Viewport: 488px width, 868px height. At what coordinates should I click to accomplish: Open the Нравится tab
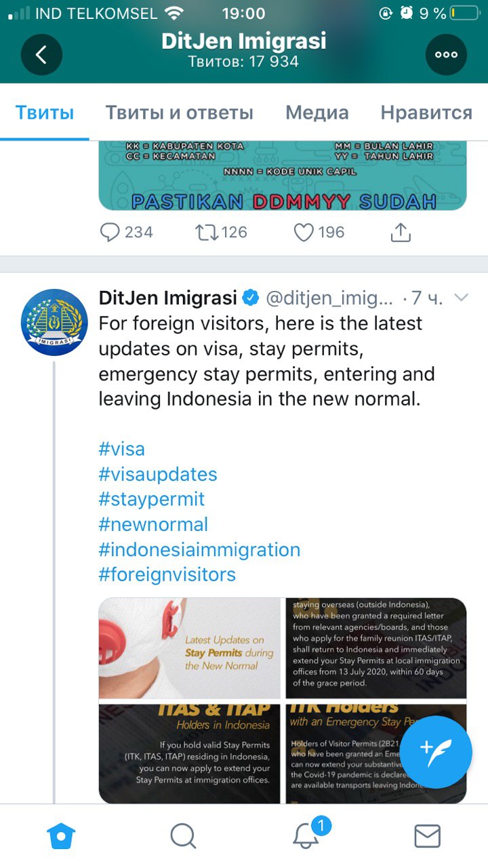(x=426, y=113)
